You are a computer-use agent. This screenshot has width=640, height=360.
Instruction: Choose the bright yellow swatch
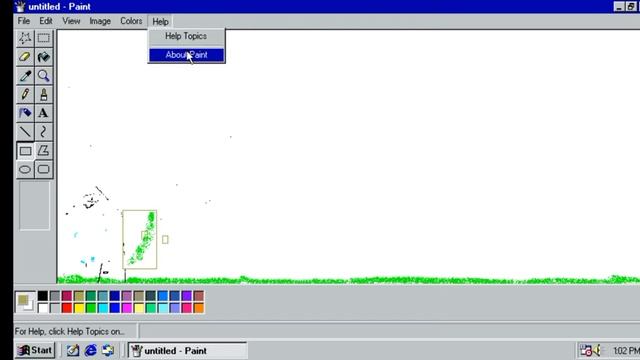pyautogui.click(x=79, y=308)
